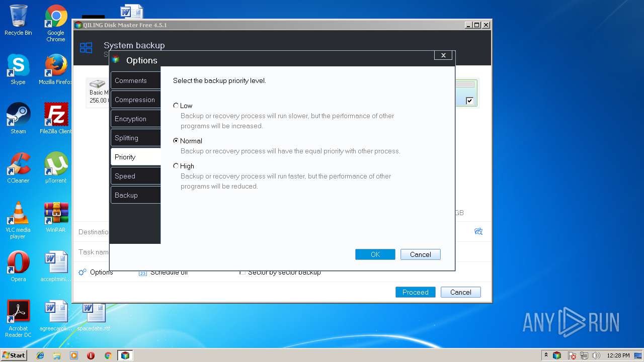Switch to the Splitting tab
The image size is (644, 362).
click(135, 138)
